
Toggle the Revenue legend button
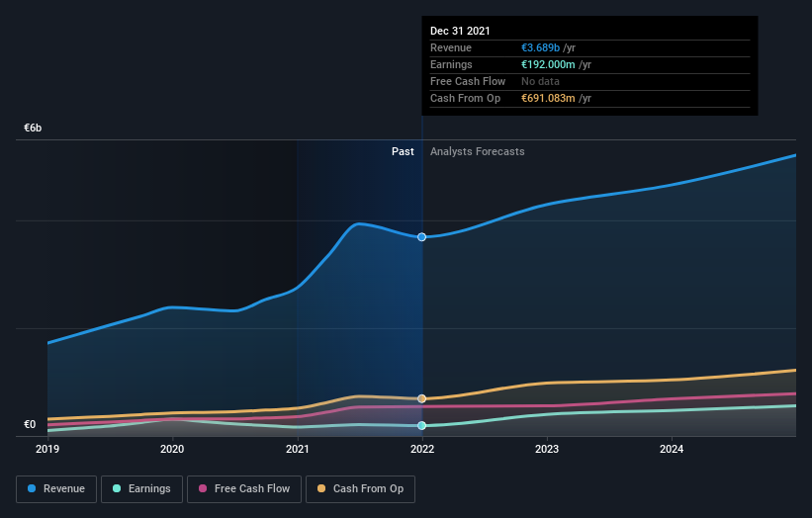click(56, 489)
